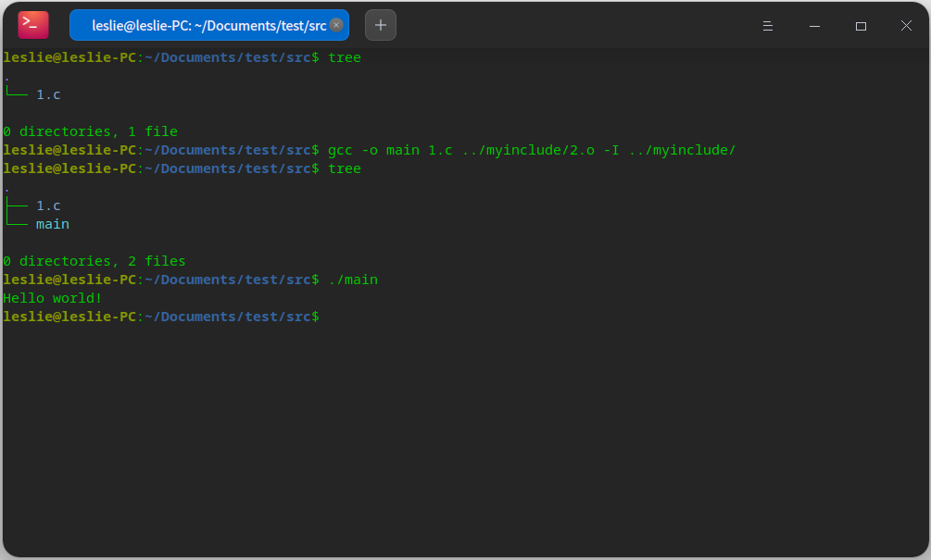This screenshot has width=931, height=560.
Task: Click 1.c in the second tree output
Action: point(48,205)
